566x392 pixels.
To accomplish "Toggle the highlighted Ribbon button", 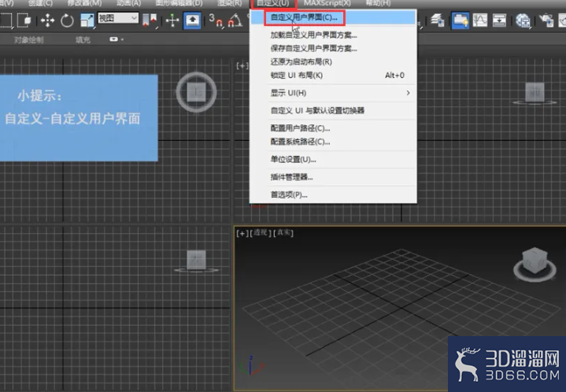I will pos(461,20).
